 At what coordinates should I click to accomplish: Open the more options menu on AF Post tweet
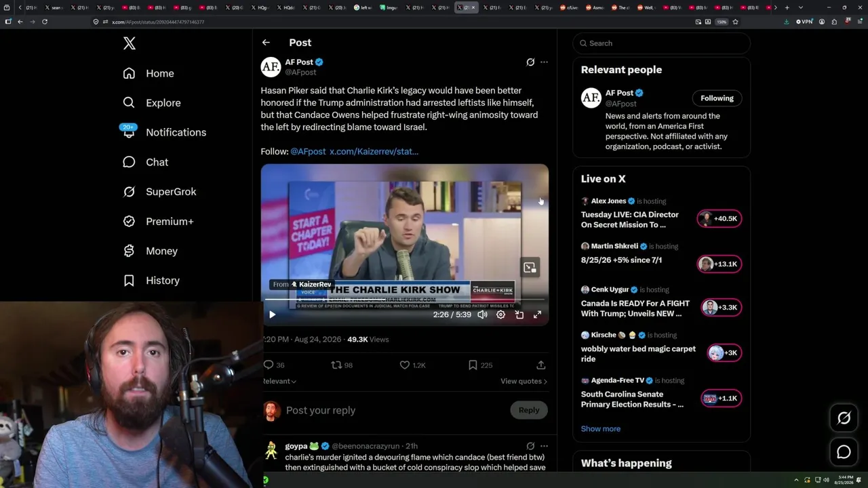click(544, 62)
